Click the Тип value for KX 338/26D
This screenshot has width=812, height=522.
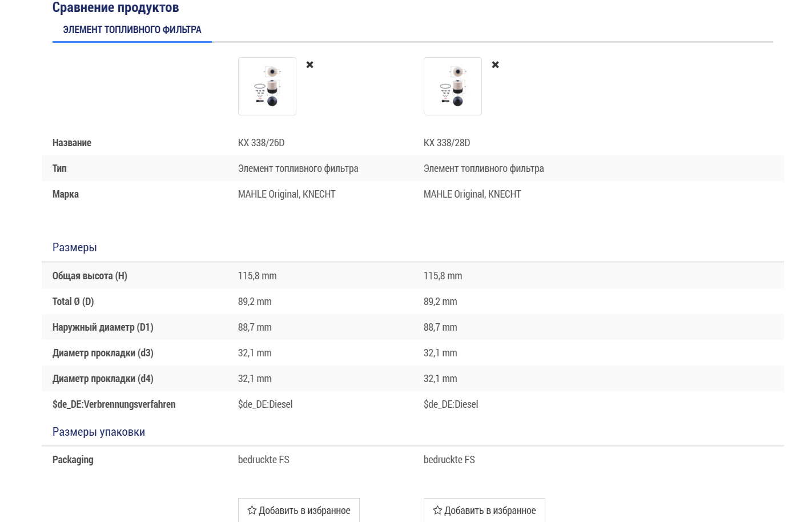298,168
